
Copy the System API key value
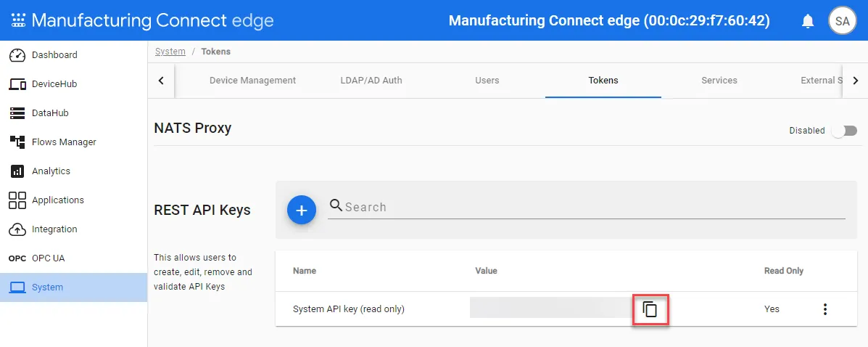click(650, 309)
